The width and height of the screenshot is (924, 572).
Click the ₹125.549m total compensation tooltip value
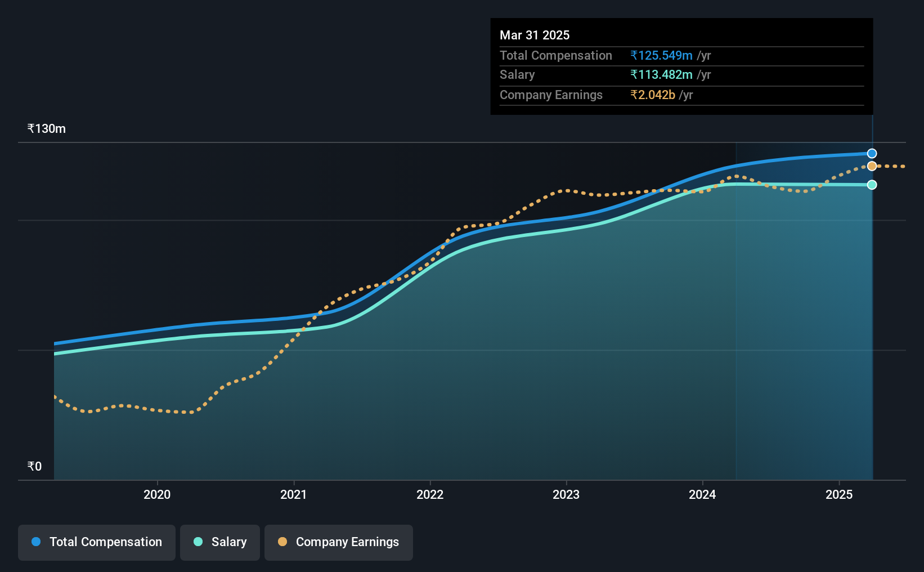[662, 55]
